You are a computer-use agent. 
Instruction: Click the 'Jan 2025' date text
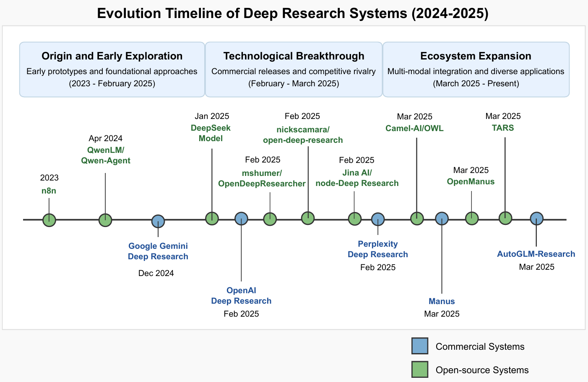coord(212,116)
